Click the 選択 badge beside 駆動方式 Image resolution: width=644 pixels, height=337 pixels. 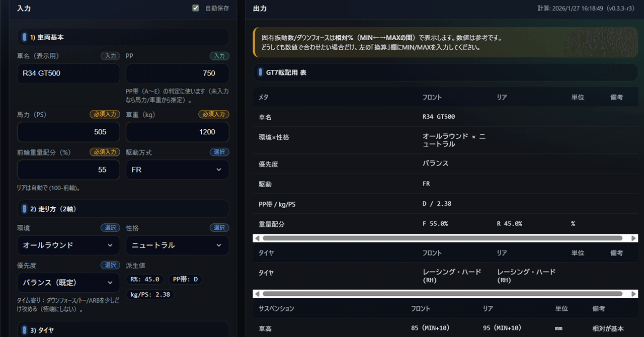point(219,151)
